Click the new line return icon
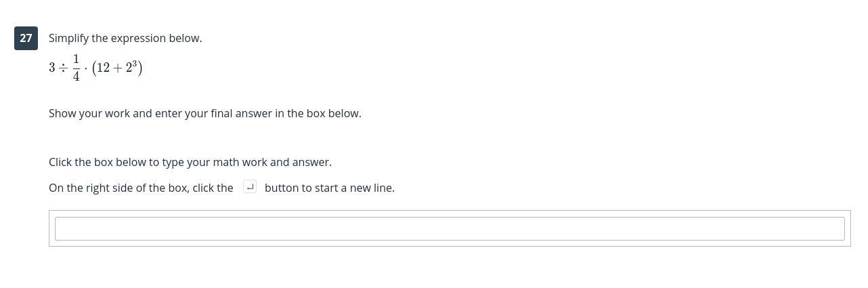Viewport: 868px width, 288px height. pos(250,186)
